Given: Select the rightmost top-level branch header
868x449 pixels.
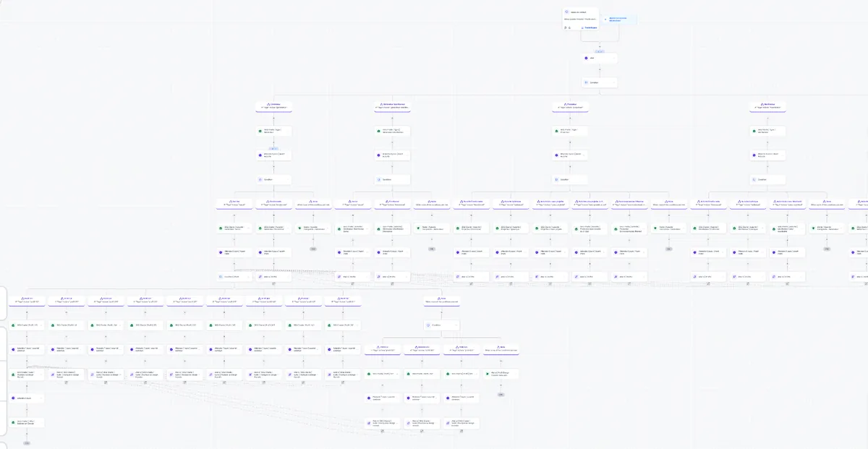Looking at the screenshot, I should click(x=769, y=106).
